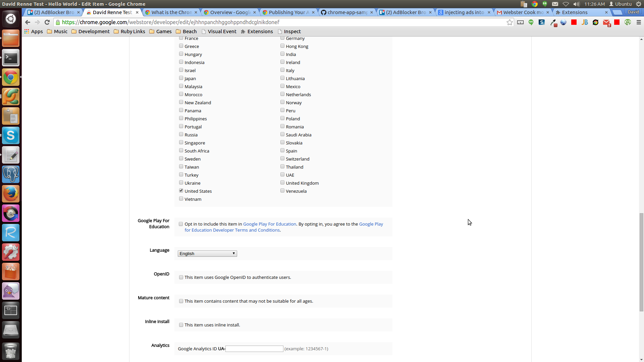Image resolution: width=644 pixels, height=362 pixels.
Task: Open the Visual Event bookmark
Action: coord(219,32)
